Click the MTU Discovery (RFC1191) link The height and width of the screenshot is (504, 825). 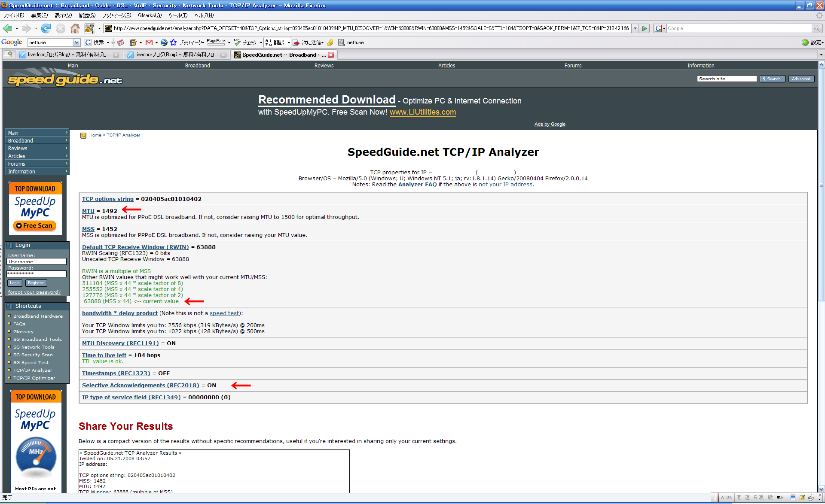coord(120,343)
